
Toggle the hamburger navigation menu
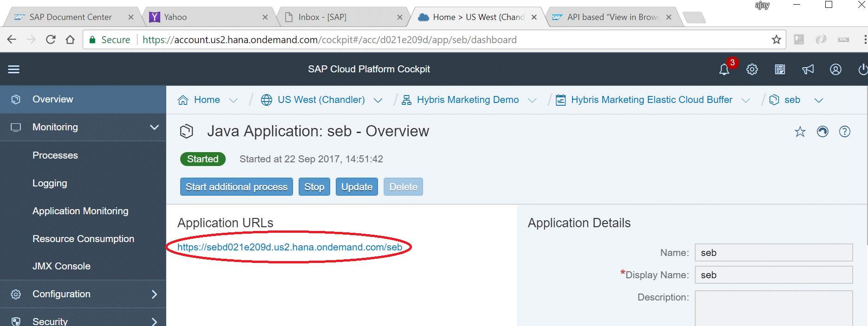pyautogui.click(x=14, y=70)
